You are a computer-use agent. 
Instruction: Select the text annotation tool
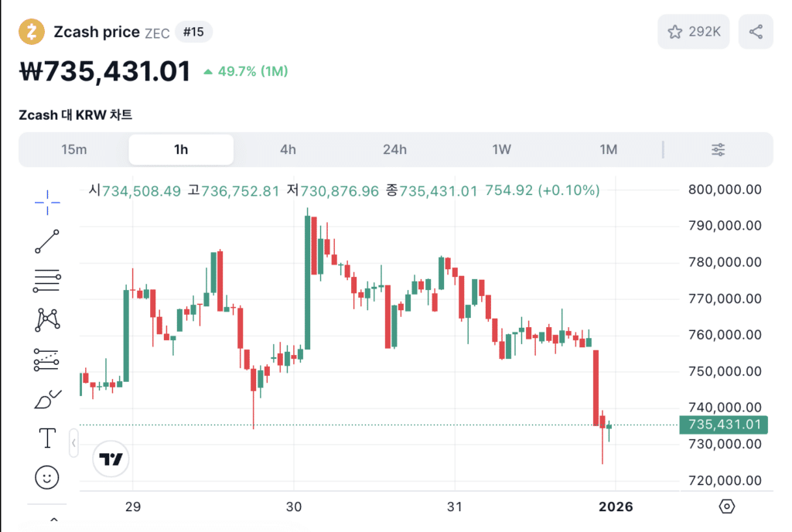46,438
